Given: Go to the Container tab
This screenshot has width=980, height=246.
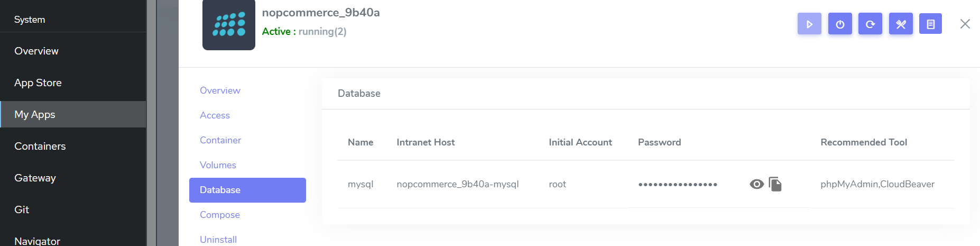Looking at the screenshot, I should (220, 140).
